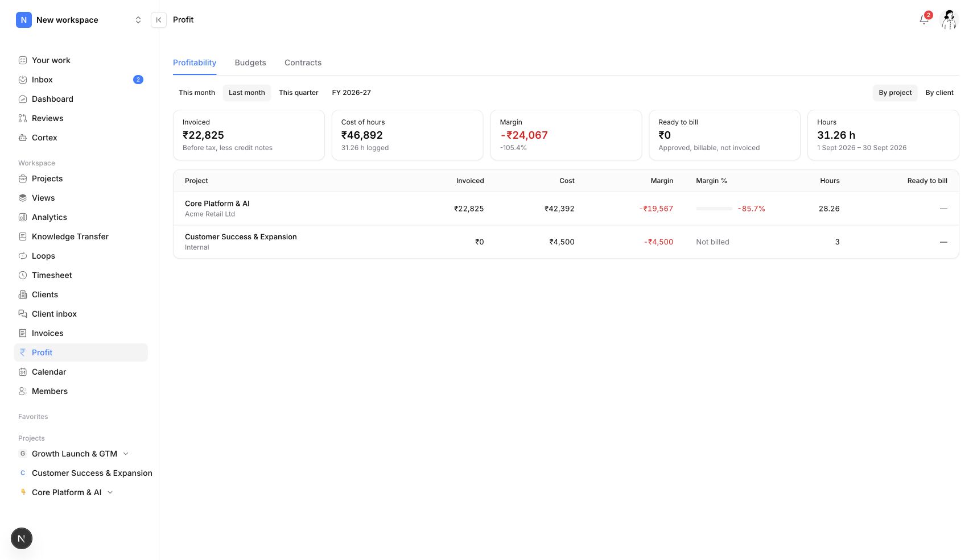Click the round N button at bottom left
Image resolution: width=973 pixels, height=560 pixels.
[22, 538]
